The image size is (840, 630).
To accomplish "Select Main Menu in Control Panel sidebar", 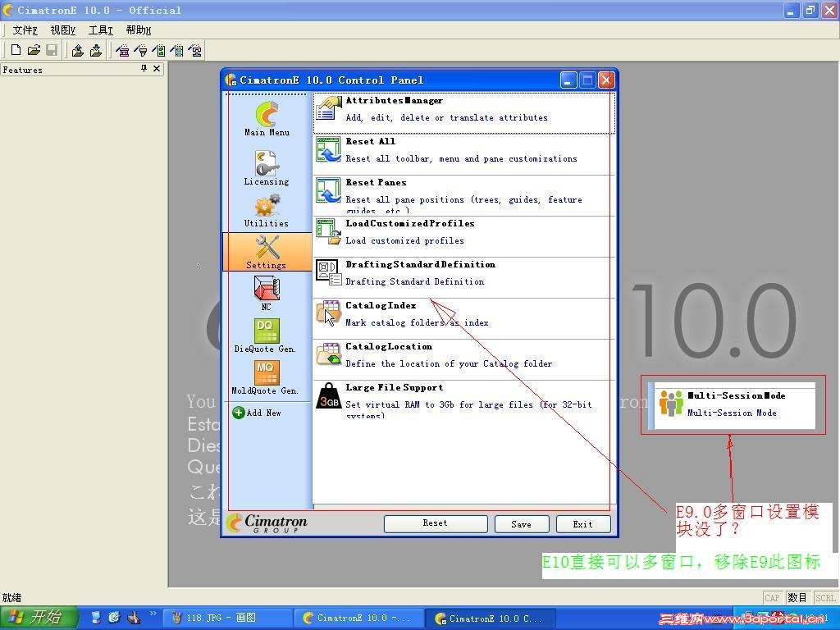I will click(267, 118).
